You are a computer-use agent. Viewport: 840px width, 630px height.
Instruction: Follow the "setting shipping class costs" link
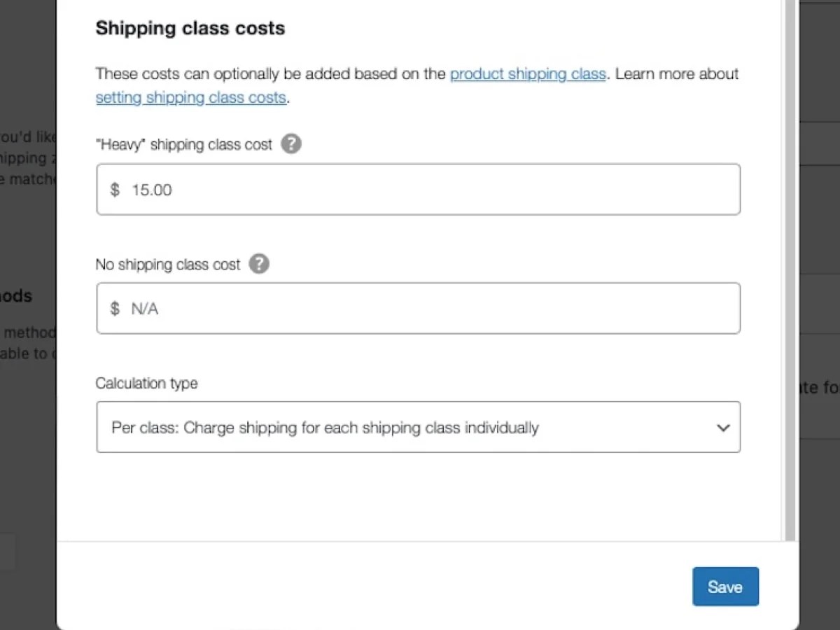[190, 97]
